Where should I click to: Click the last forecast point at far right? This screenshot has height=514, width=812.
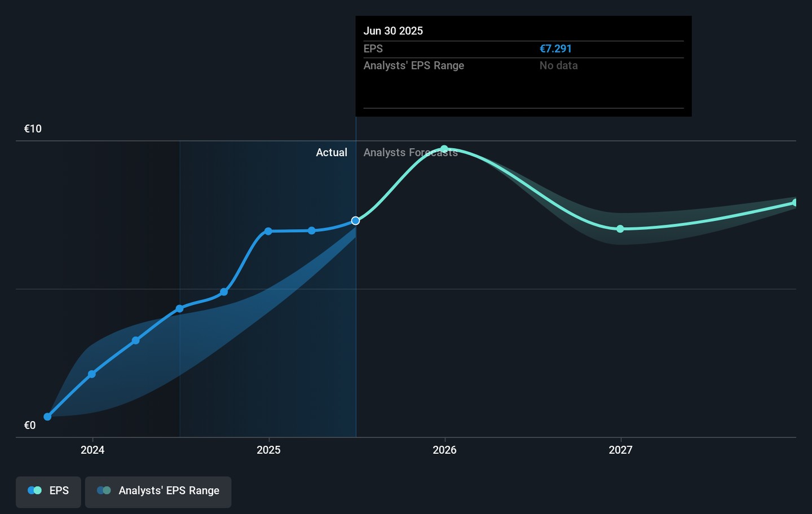coord(795,202)
